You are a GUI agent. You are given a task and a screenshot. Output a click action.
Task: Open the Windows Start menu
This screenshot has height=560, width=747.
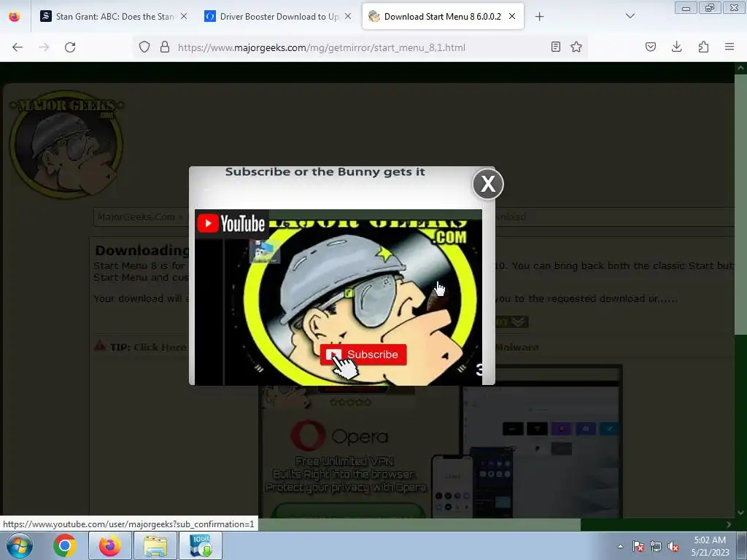(x=19, y=545)
